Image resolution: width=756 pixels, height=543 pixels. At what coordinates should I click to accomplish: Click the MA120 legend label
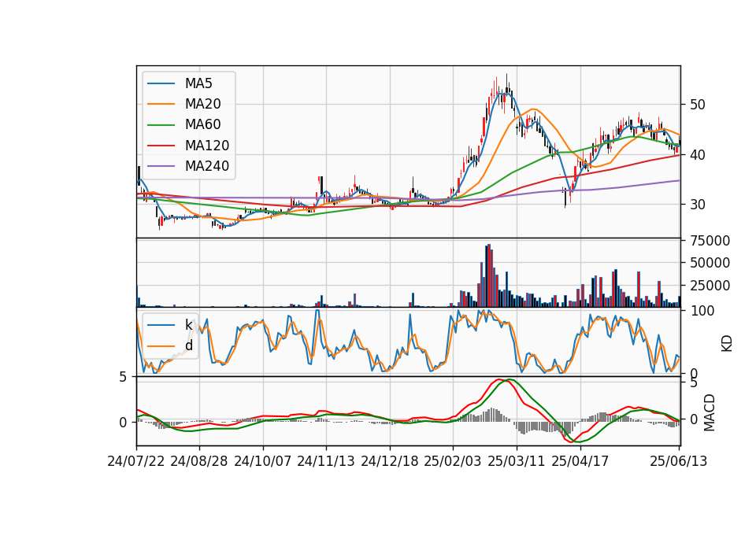point(207,145)
